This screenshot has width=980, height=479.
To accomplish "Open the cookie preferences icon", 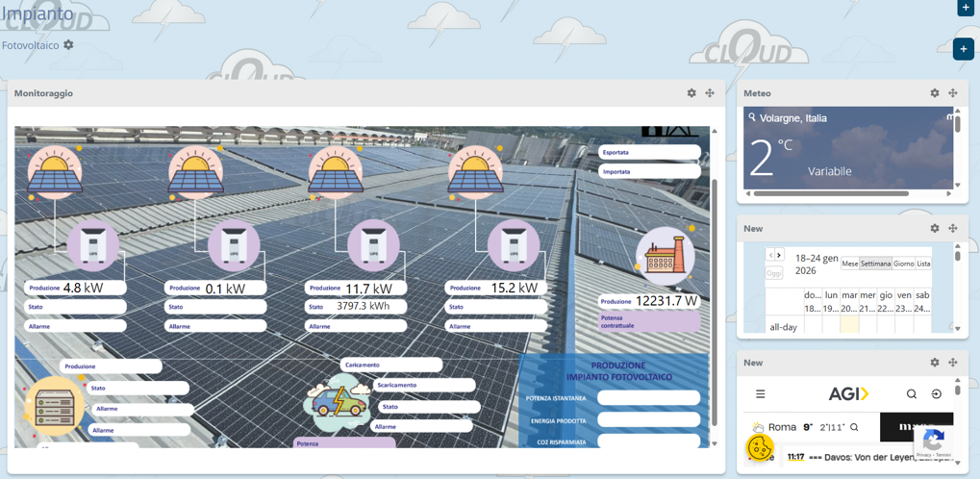I will [x=760, y=447].
